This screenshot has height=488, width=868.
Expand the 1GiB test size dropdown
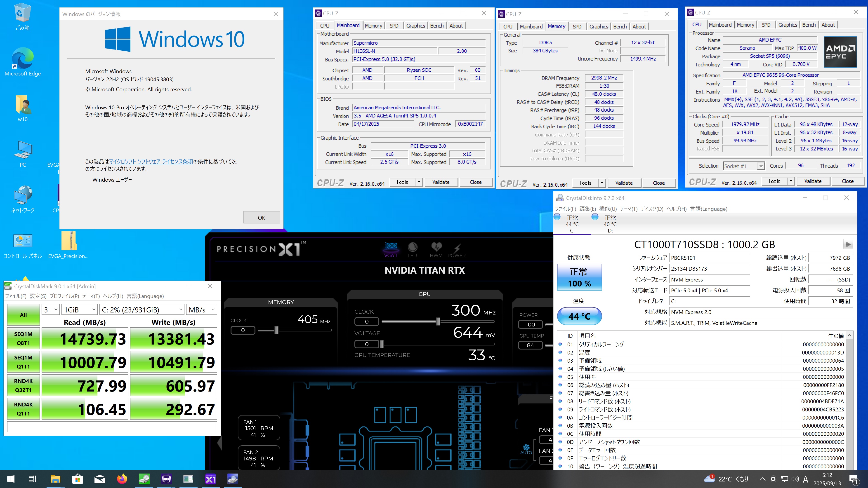pyautogui.click(x=80, y=310)
